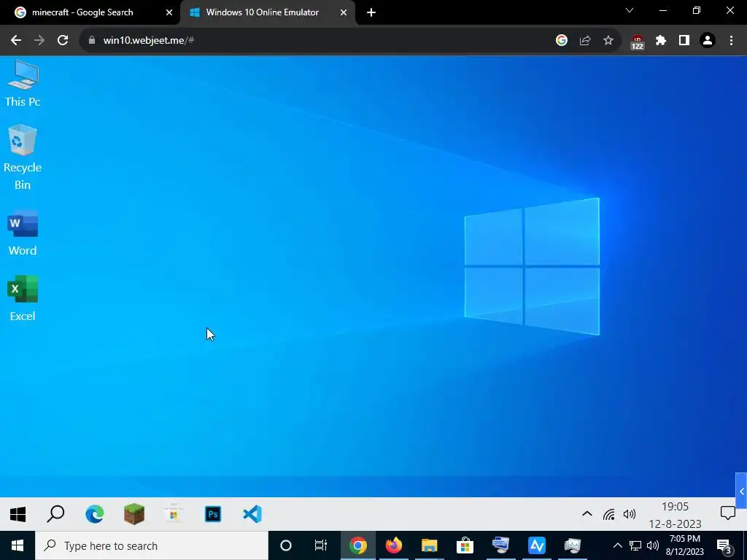Open emulator clock showing 19:05
The width and height of the screenshot is (747, 560).
(675, 515)
